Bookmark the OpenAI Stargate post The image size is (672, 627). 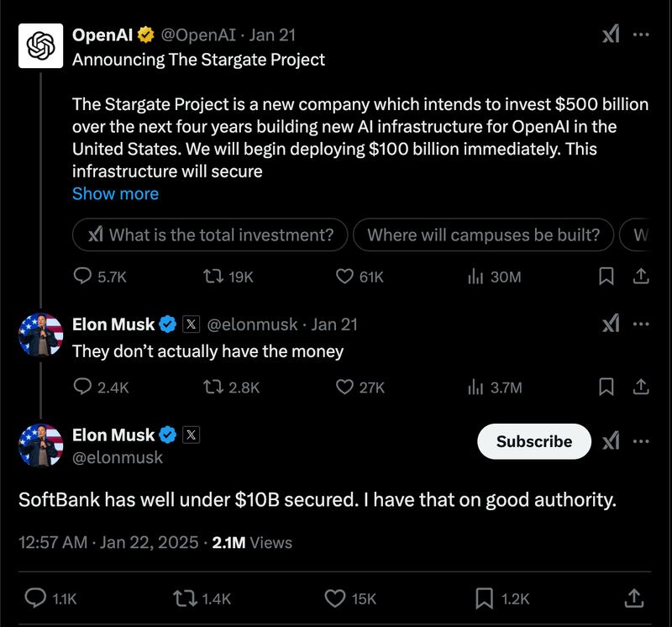coord(606,277)
